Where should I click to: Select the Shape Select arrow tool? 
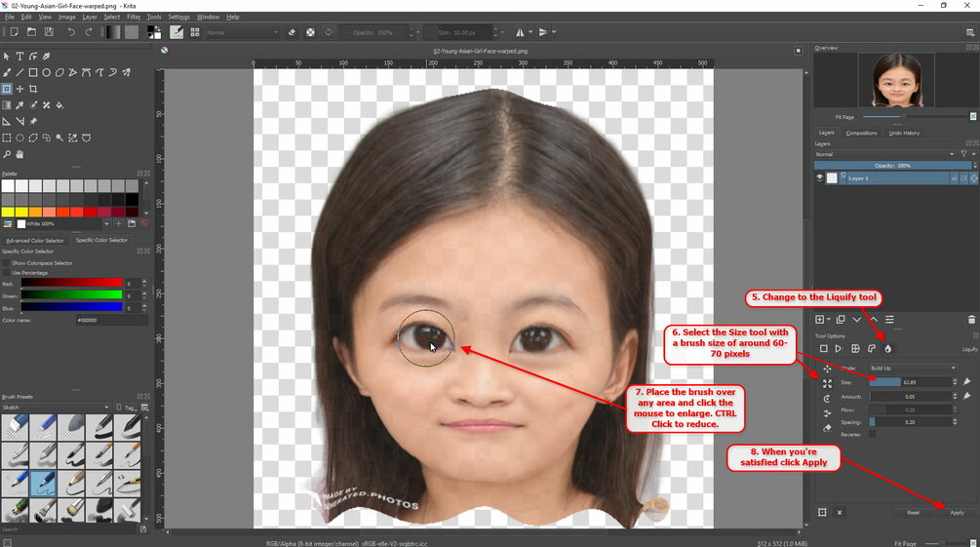click(x=6, y=57)
